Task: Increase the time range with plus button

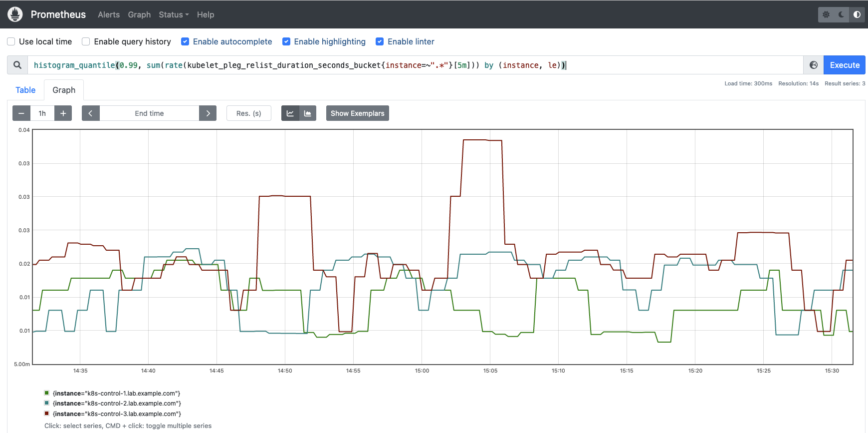Action: [63, 113]
